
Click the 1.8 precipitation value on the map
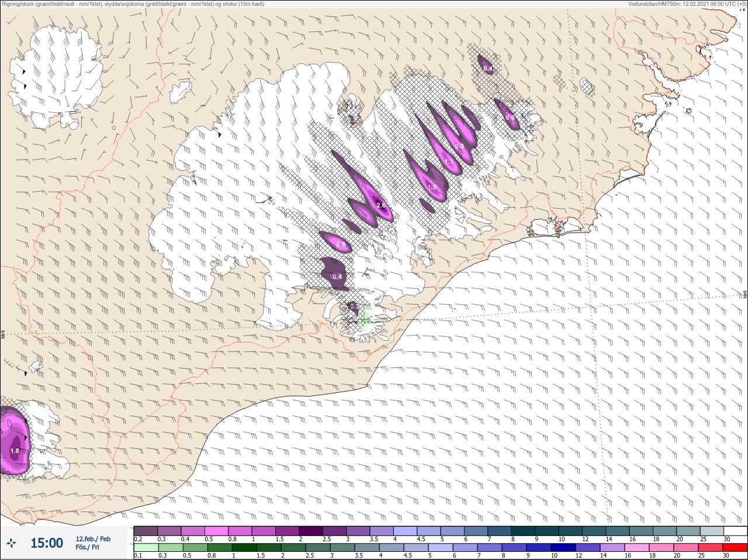click(x=15, y=451)
